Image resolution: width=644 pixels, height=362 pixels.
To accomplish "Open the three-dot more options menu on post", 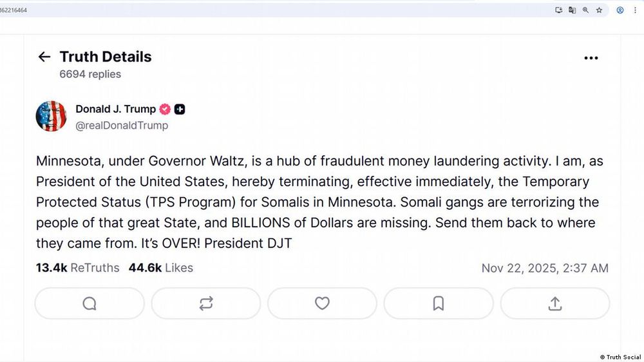I will click(591, 58).
